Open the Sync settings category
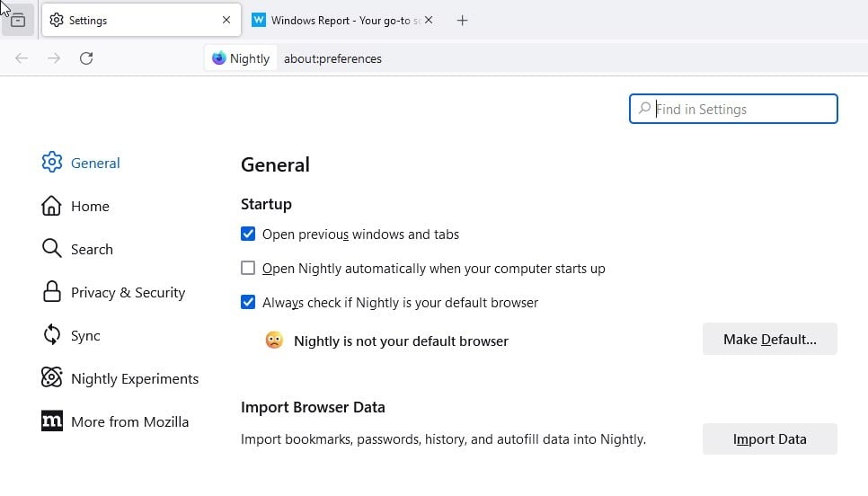Viewport: 868px width, 496px height. pyautogui.click(x=71, y=335)
